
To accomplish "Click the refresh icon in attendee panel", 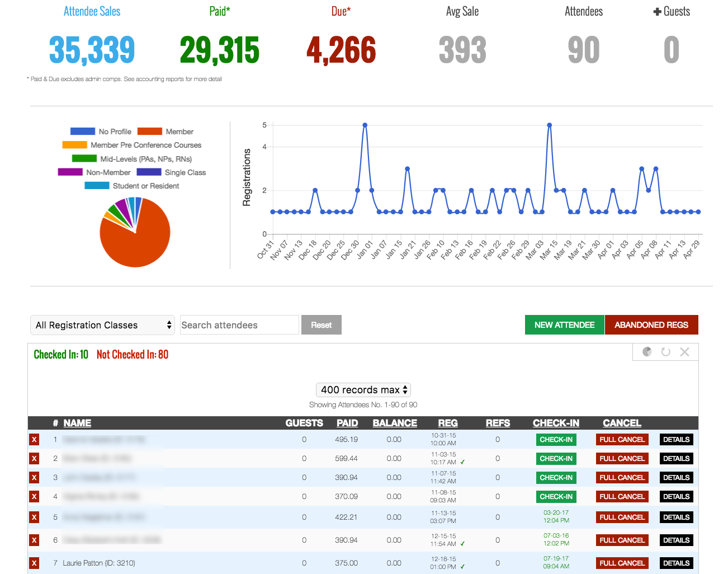I will (665, 352).
